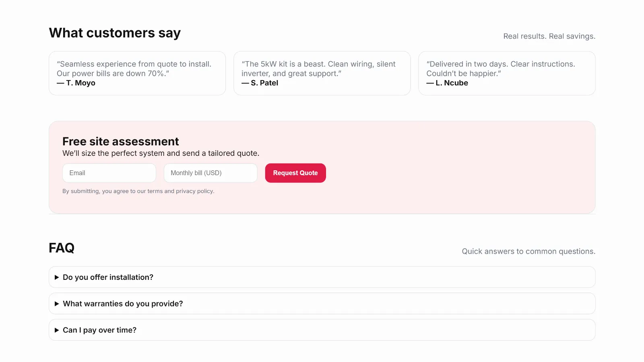The width and height of the screenshot is (644, 362).
Task: Expand 'What warranties do you provide?' arrow
Action: coord(57,304)
